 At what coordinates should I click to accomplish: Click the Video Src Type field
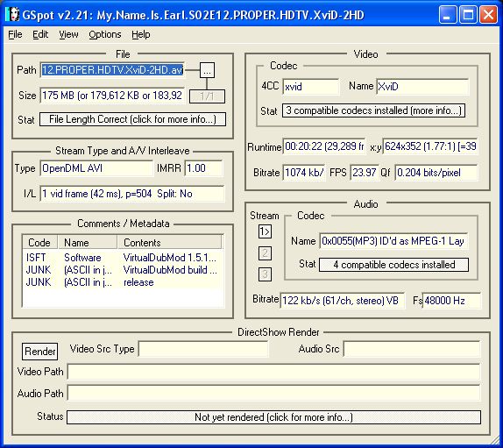point(203,349)
